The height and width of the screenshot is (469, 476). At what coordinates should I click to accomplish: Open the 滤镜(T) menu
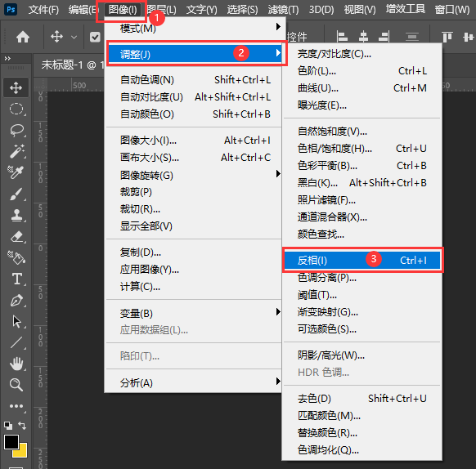click(x=283, y=10)
